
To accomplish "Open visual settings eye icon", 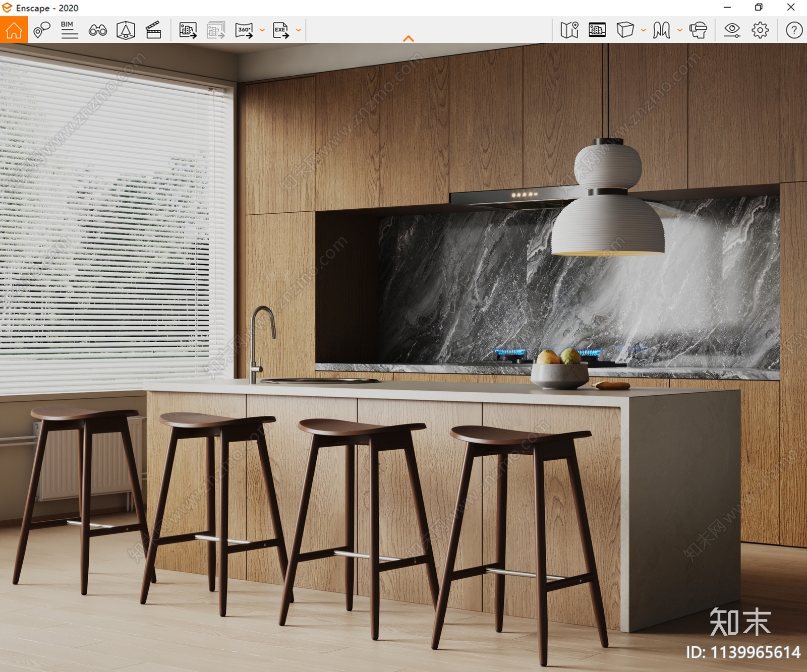I will point(732,30).
